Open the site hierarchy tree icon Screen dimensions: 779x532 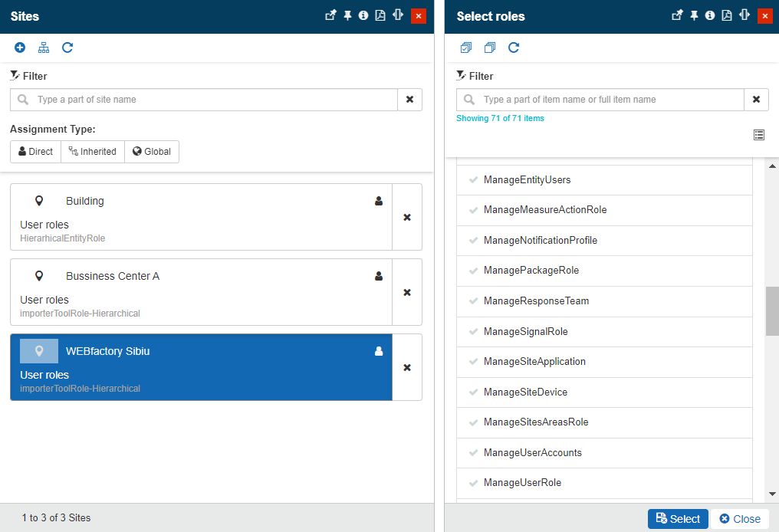[x=44, y=48]
